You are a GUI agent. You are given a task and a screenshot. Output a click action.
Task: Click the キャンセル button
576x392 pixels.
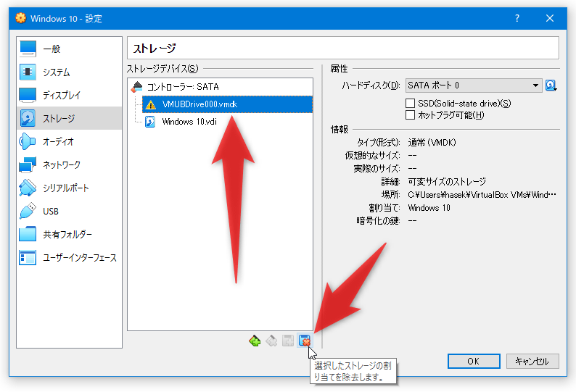(532, 361)
